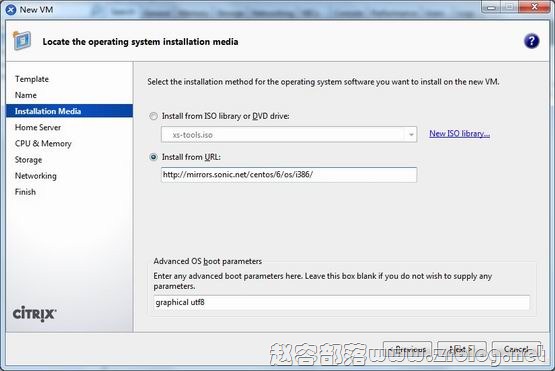The width and height of the screenshot is (555, 371).
Task: Click the Next button
Action: [462, 349]
